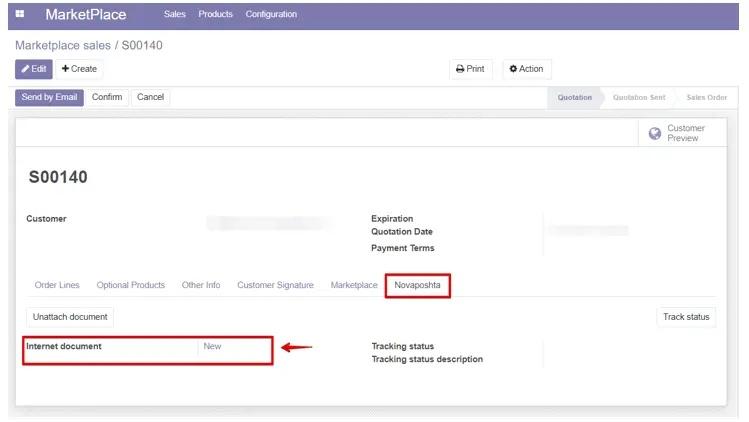Switch to the Order Lines tab
The height and width of the screenshot is (422, 749).
point(57,285)
